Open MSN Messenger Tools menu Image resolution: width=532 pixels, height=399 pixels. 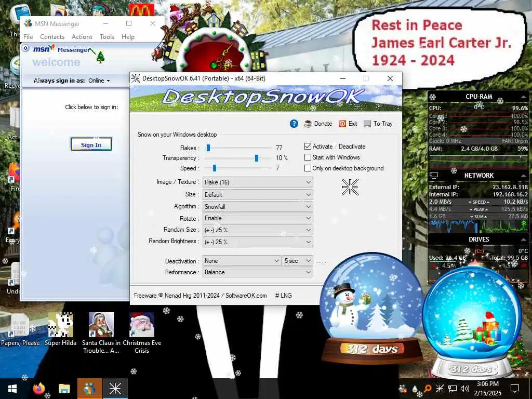[107, 37]
